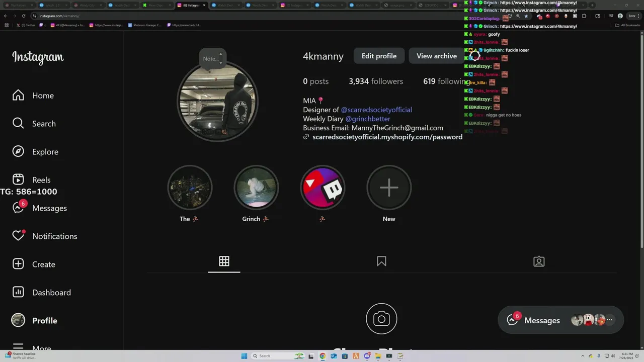Select the Saved bookmark tab
The width and height of the screenshot is (644, 362).
[381, 261]
